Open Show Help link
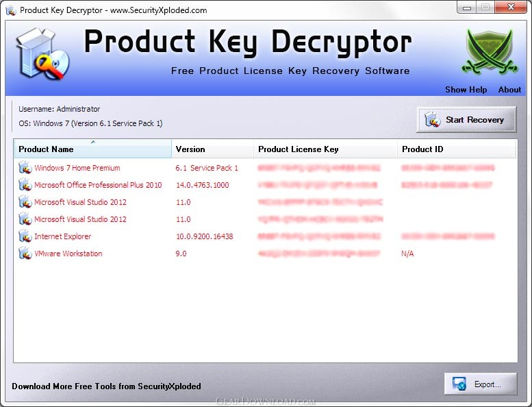This screenshot has width=532, height=407. click(x=466, y=90)
